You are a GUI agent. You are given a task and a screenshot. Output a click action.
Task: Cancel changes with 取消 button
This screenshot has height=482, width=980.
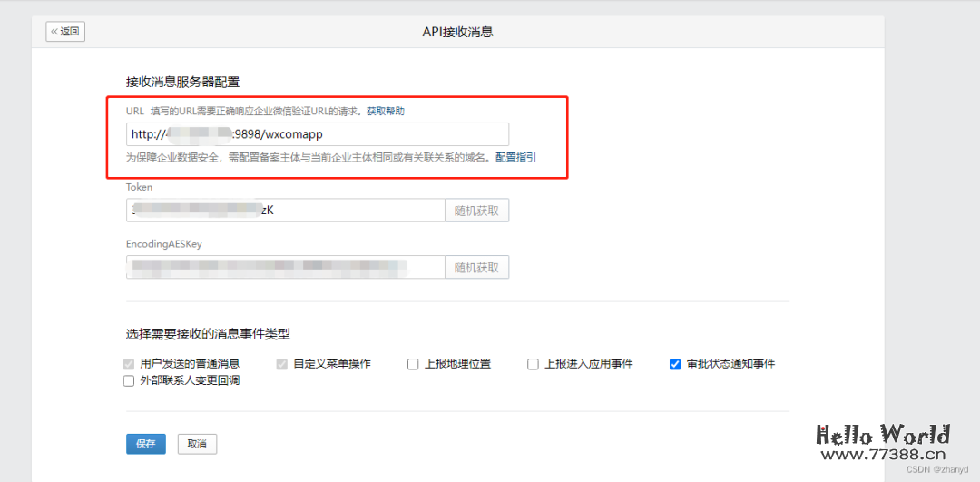(197, 444)
